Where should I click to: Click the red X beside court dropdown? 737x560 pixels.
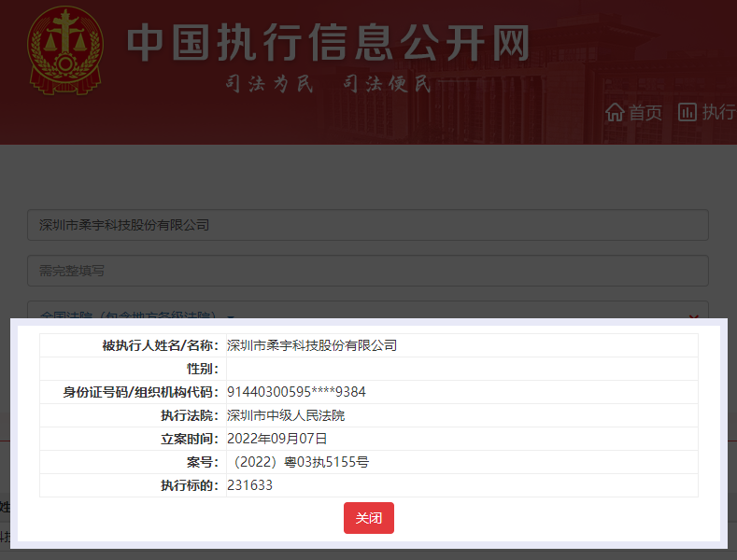693,316
